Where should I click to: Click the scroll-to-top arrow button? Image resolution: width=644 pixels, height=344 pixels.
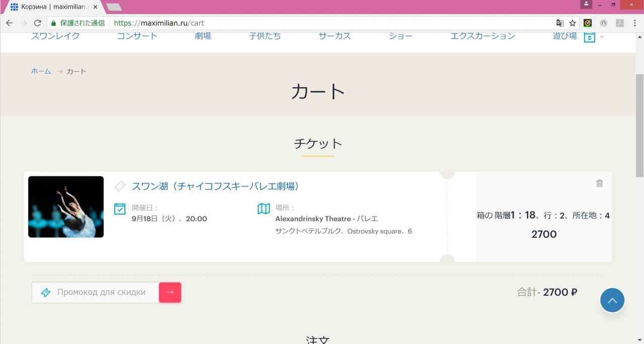pos(612,300)
